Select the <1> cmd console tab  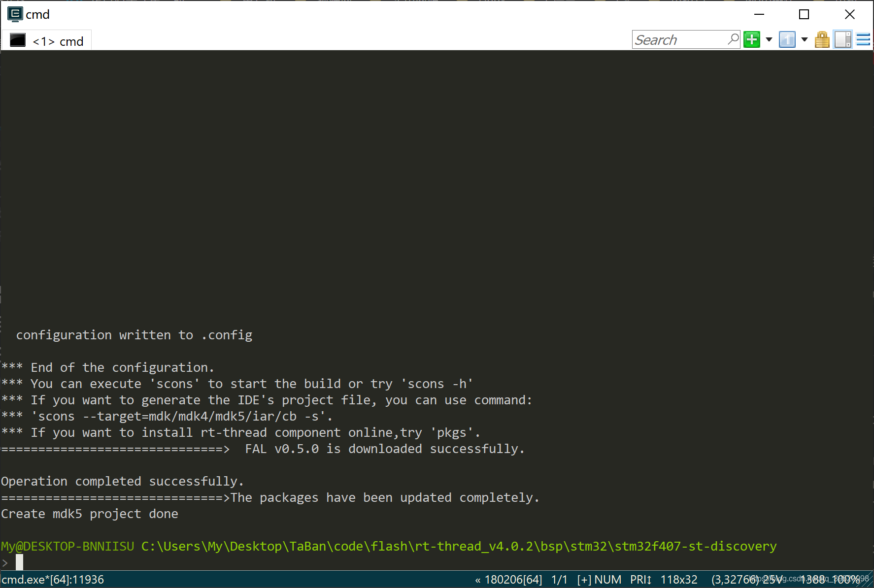point(47,41)
